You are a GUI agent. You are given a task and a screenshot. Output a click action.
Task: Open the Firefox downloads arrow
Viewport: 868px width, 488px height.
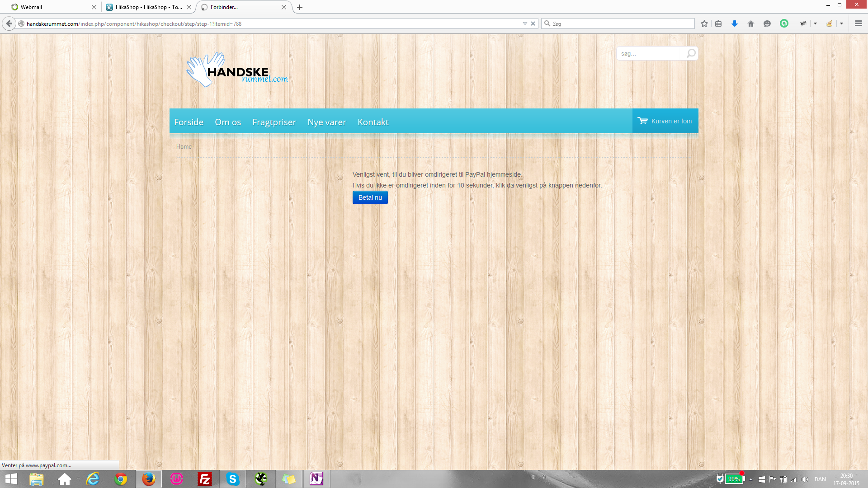pyautogui.click(x=734, y=23)
